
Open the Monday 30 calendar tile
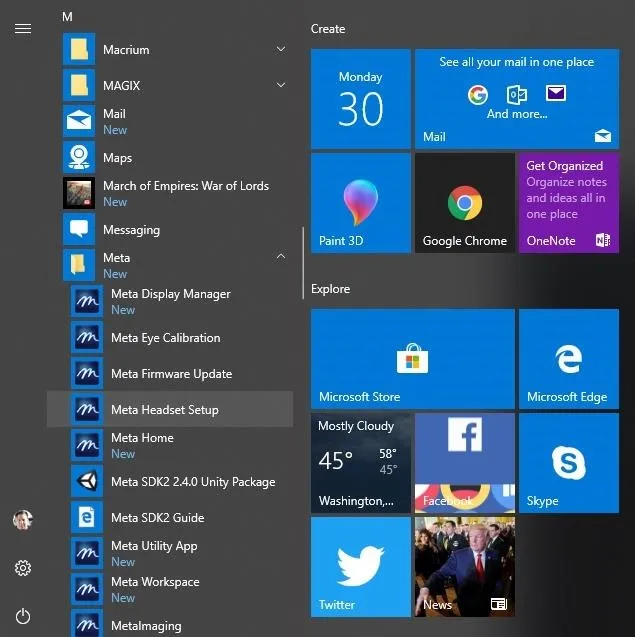point(361,99)
